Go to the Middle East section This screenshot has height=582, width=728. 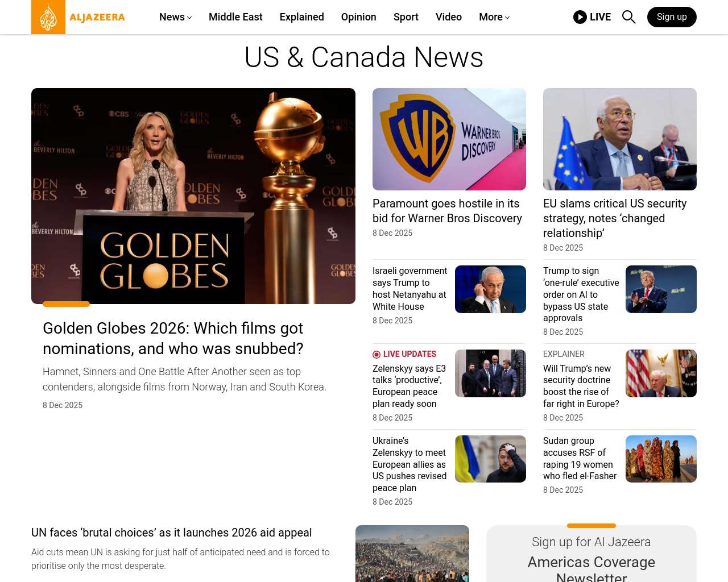click(235, 17)
